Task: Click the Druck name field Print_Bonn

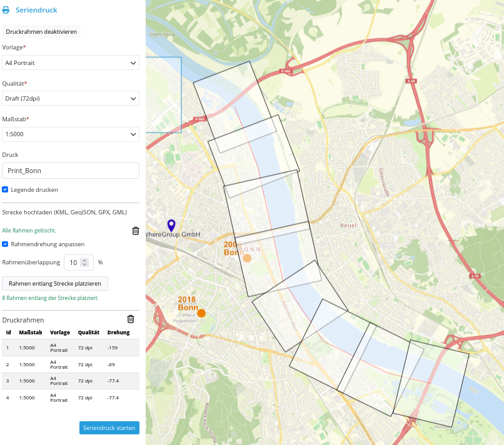Action: pos(70,171)
